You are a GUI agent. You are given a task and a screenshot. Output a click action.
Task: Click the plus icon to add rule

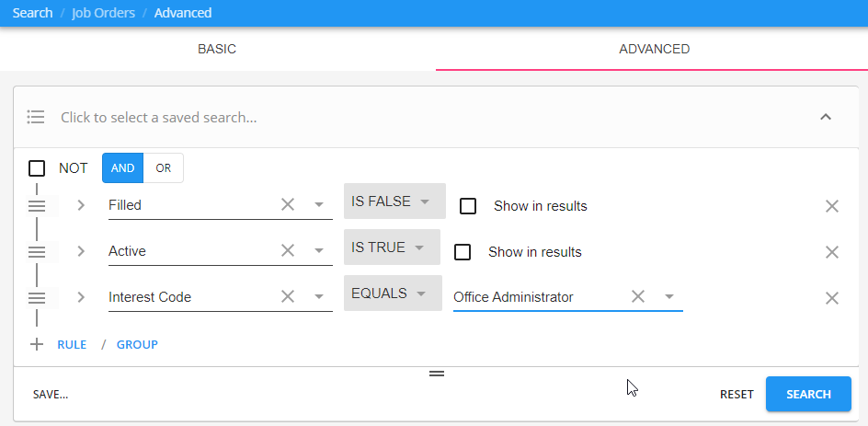tap(37, 344)
